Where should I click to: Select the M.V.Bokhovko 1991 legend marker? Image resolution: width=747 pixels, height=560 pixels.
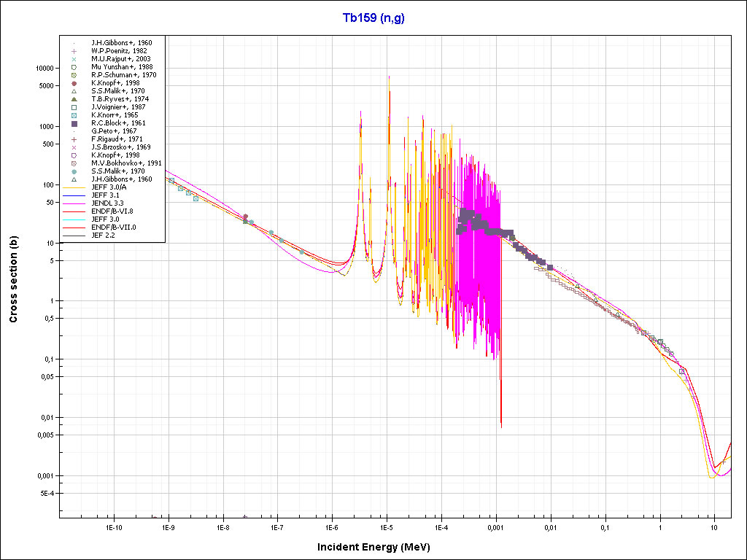[x=74, y=163]
